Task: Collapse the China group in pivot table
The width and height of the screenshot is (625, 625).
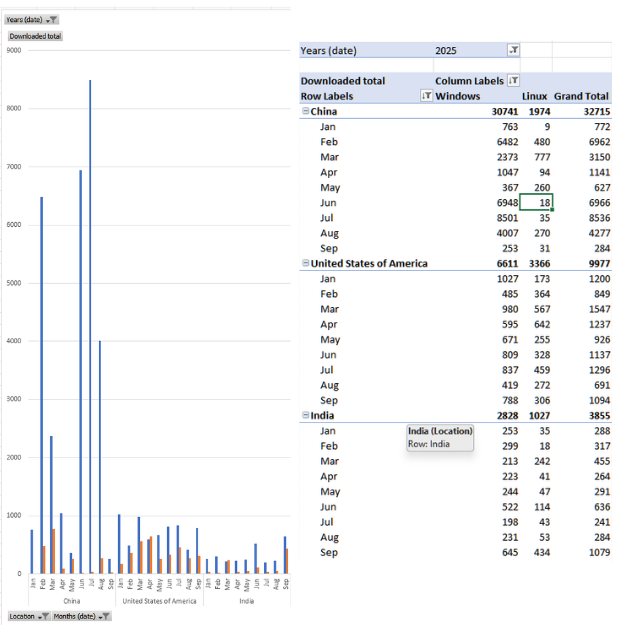Action: (305, 112)
